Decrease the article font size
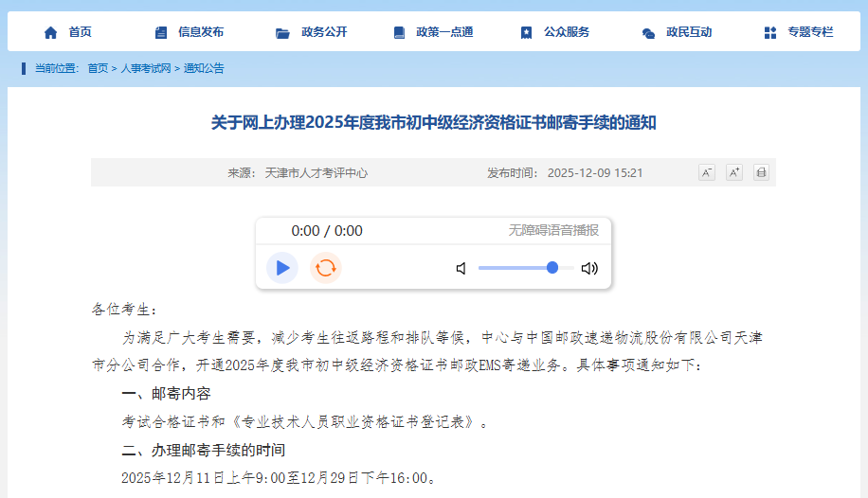Screen dimensions: 868x498 706,172
